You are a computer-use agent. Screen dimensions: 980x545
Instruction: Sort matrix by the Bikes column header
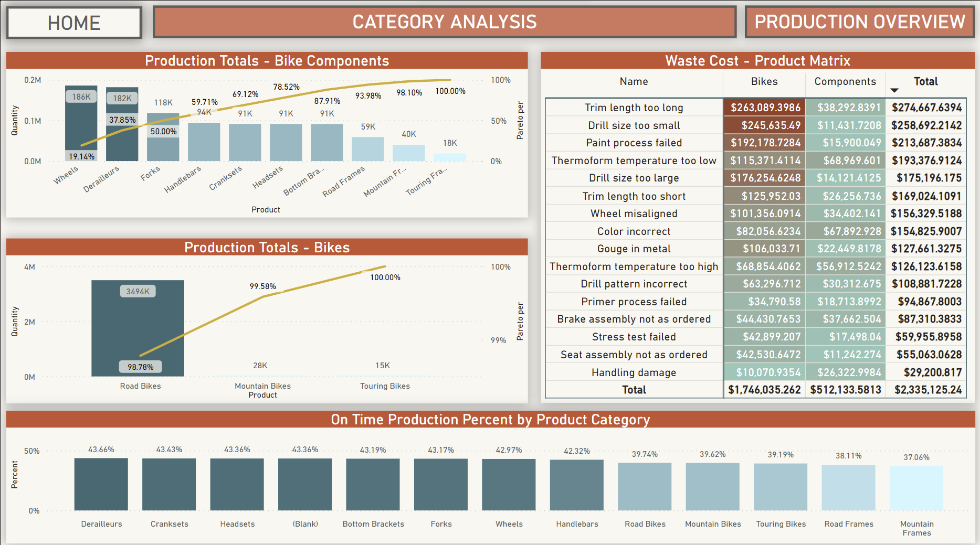pos(764,81)
